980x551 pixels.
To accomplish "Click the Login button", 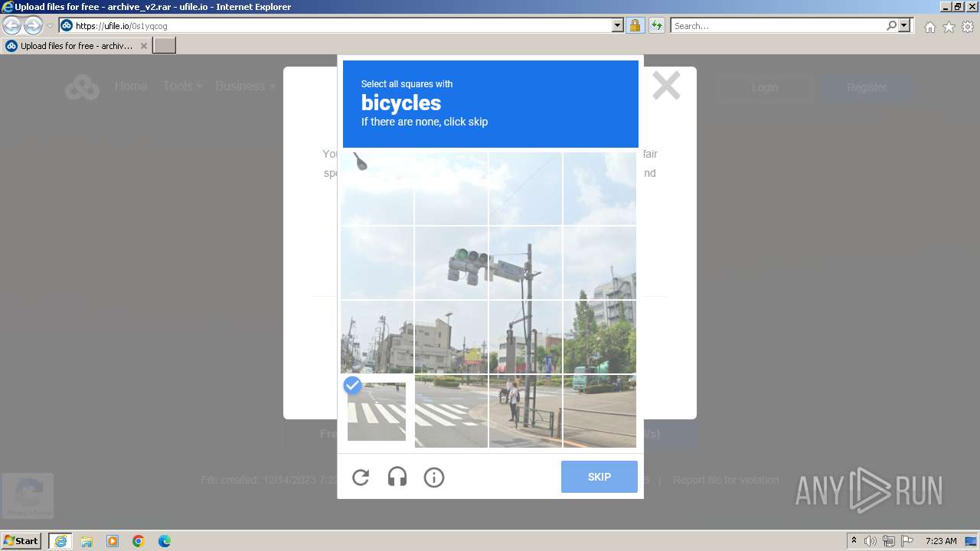I will [x=765, y=87].
